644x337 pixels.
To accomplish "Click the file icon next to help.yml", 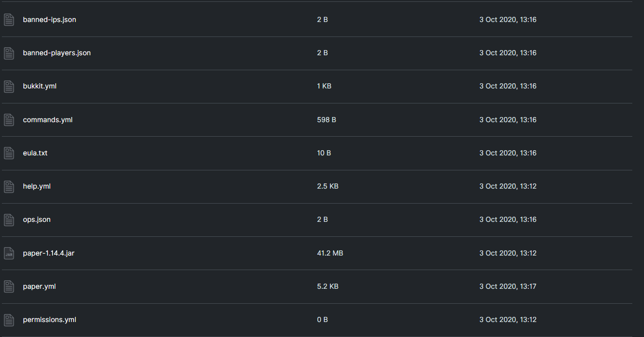I will point(9,186).
